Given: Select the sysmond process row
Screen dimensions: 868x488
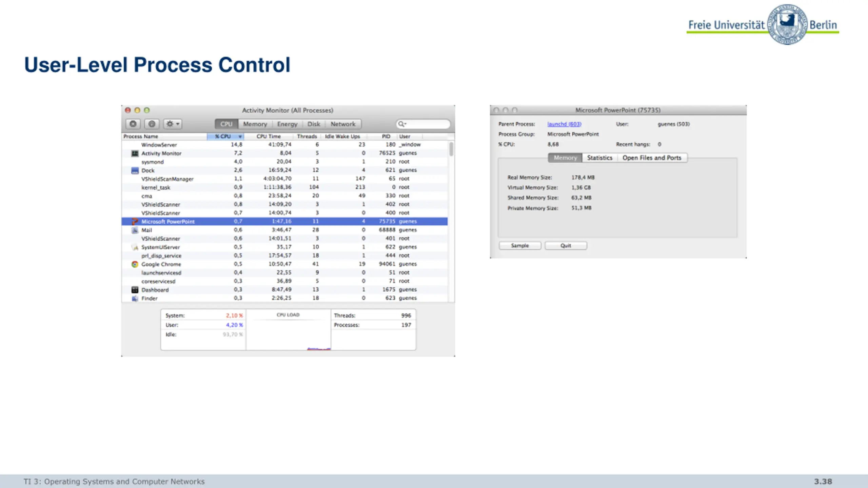Looking at the screenshot, I should point(285,162).
